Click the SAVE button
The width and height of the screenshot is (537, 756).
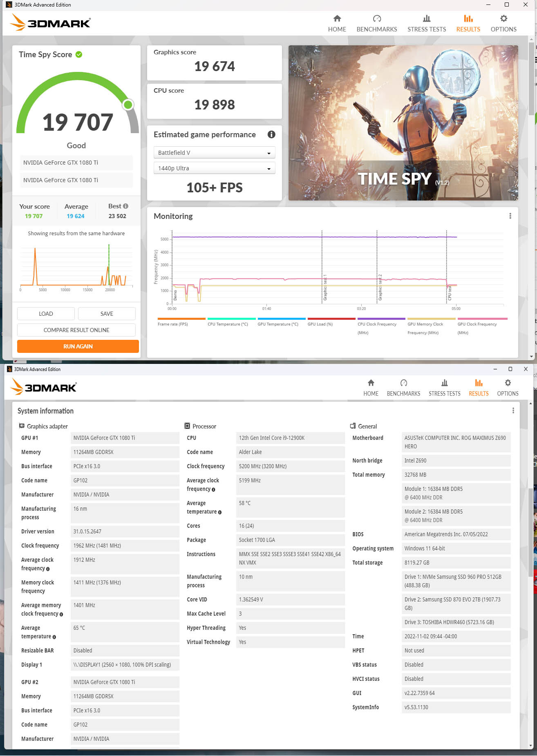107,314
